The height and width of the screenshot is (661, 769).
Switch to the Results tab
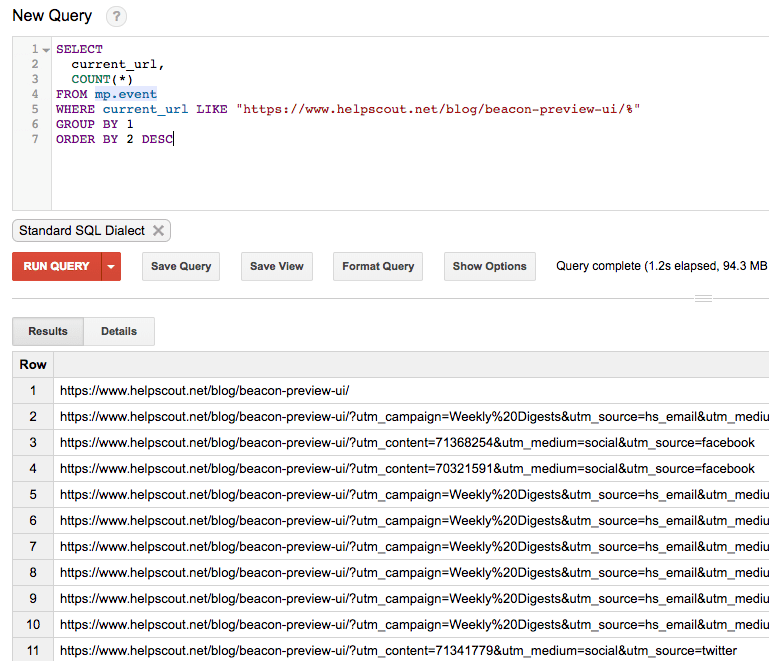click(48, 331)
